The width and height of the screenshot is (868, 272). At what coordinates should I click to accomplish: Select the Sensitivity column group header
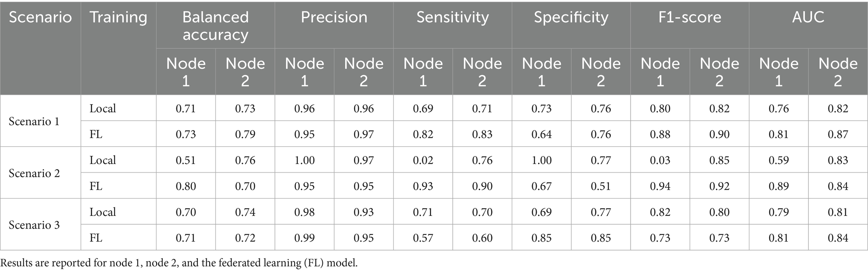pos(453,17)
